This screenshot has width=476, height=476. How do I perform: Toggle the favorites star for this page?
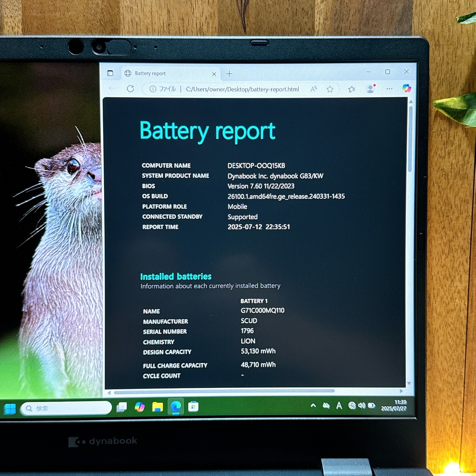pyautogui.click(x=330, y=89)
